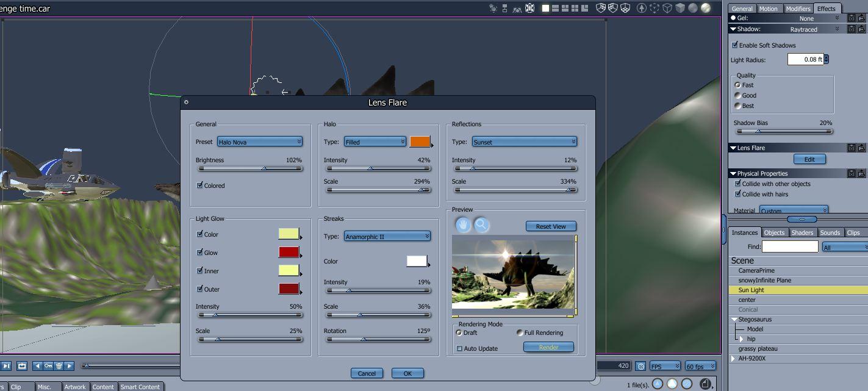Select flat gray sphere shading mode icon
This screenshot has height=391, width=868.
693,8
